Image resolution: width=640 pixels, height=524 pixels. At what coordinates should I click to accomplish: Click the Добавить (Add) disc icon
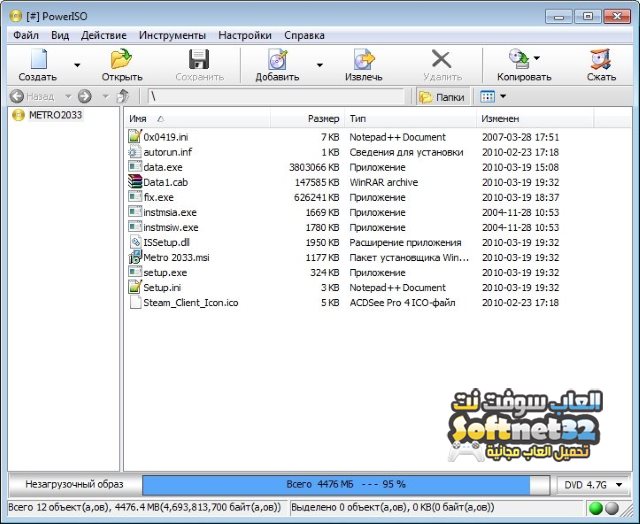click(x=278, y=59)
